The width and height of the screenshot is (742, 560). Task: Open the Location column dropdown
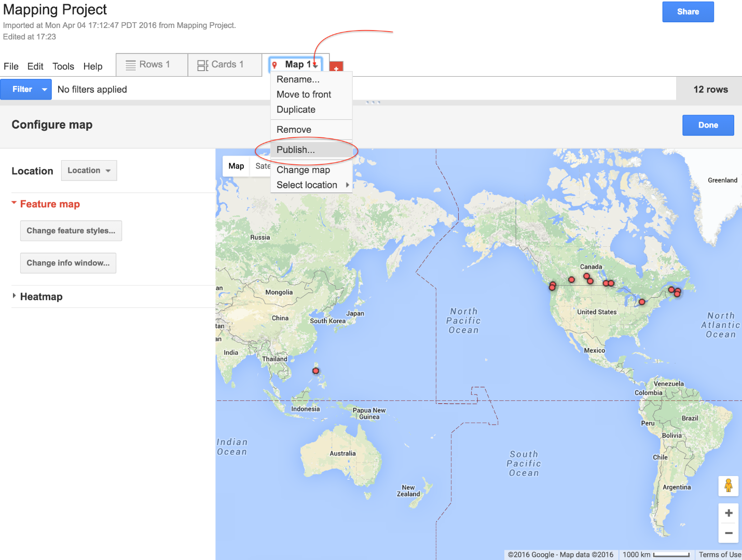click(89, 170)
